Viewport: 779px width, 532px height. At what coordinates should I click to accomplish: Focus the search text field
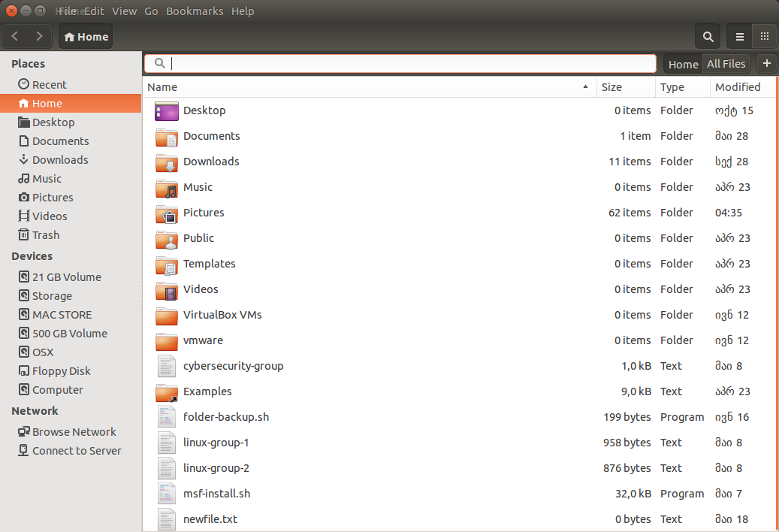(400, 64)
